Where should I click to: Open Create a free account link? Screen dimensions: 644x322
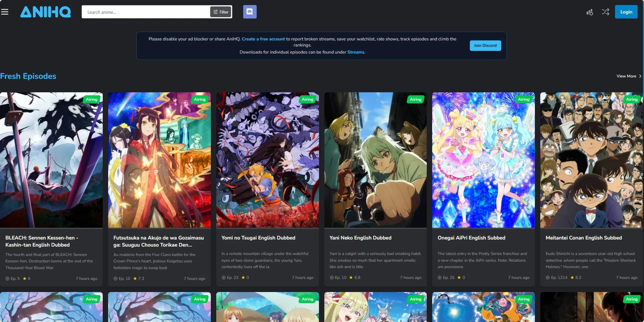coord(263,39)
